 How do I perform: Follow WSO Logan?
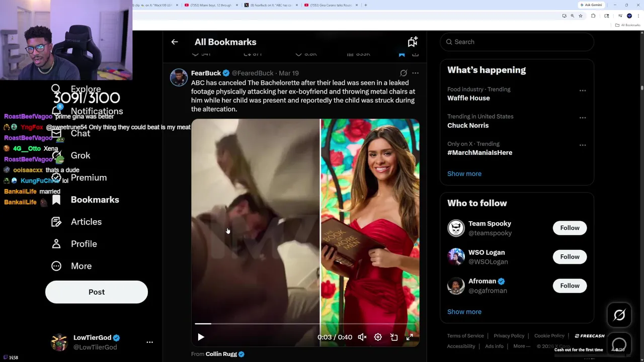click(x=570, y=257)
